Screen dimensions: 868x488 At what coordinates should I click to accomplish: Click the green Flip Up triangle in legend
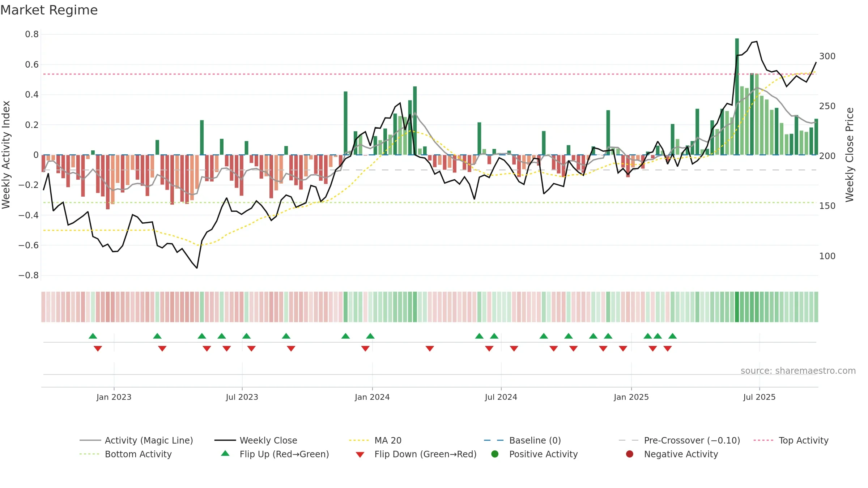(225, 453)
